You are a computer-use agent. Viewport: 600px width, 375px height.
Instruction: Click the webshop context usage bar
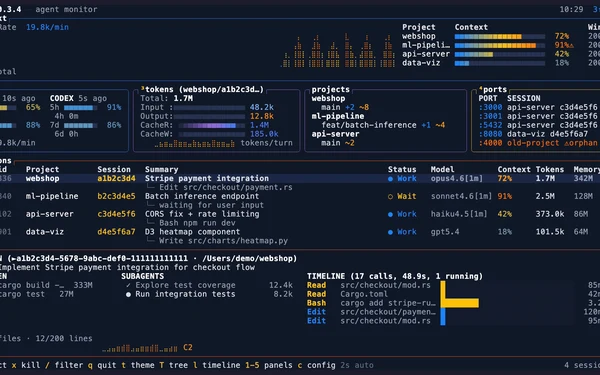[x=500, y=37]
